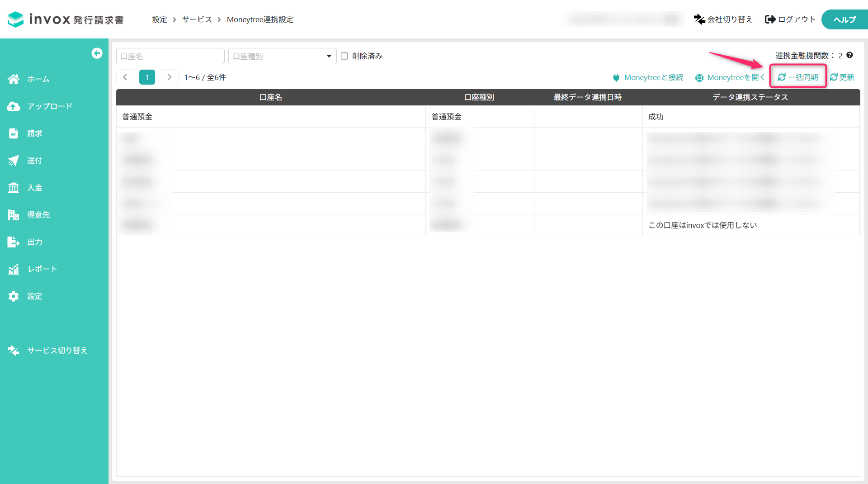Viewport: 868px width, 484px height.
Task: Click the 請求 document icon
Action: point(14,133)
